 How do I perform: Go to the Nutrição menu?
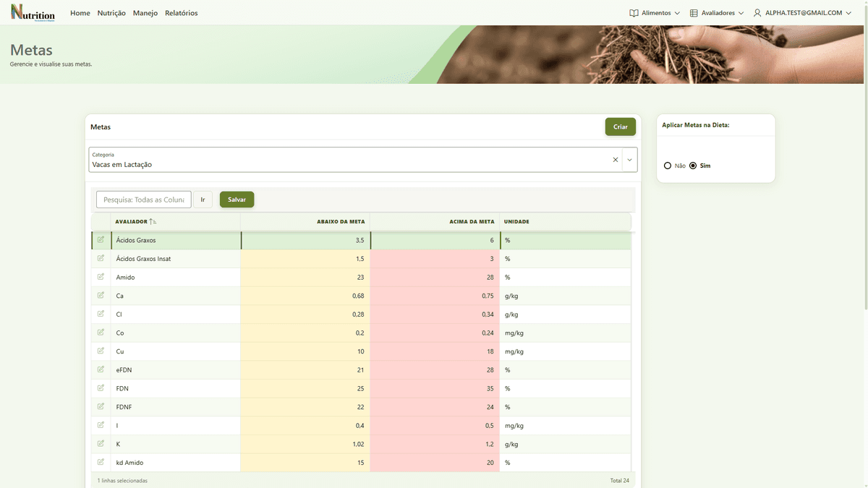[111, 13]
